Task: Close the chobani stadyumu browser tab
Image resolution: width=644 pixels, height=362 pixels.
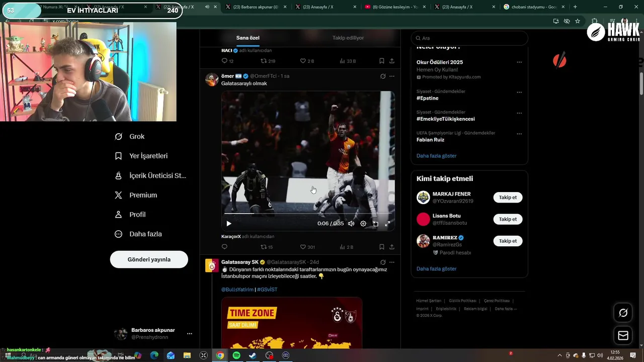Action: (x=563, y=7)
